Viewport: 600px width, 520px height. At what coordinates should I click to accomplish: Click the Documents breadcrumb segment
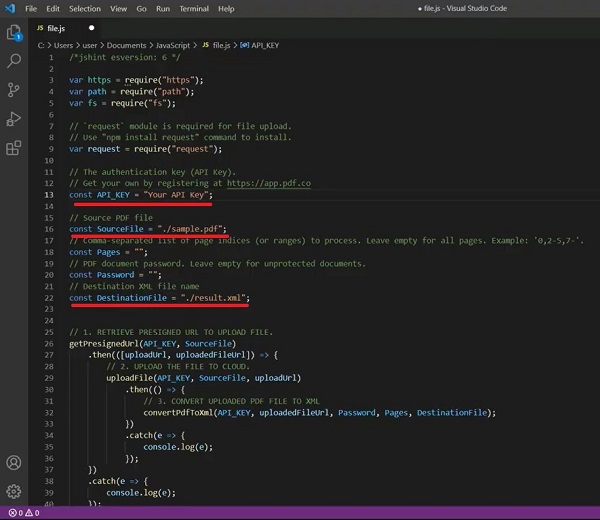click(x=126, y=45)
